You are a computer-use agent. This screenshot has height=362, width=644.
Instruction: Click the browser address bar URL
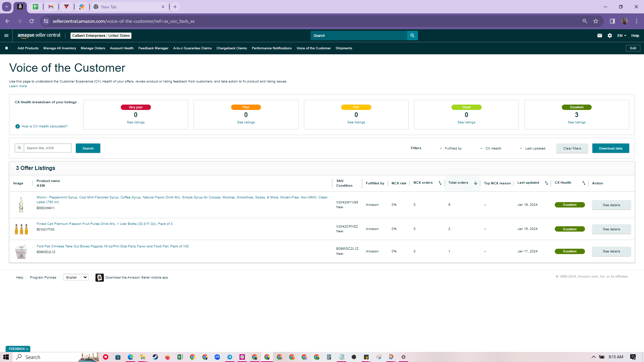pos(123,21)
